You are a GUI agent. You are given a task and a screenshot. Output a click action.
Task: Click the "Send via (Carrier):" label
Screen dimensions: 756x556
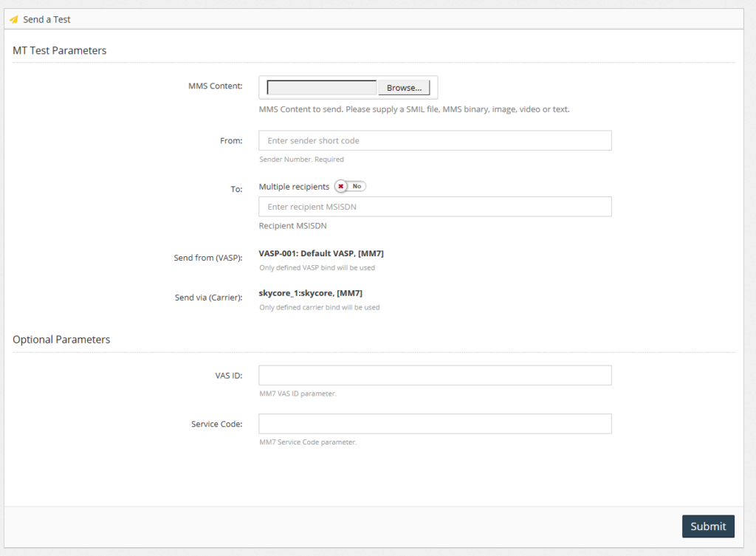[x=208, y=297]
